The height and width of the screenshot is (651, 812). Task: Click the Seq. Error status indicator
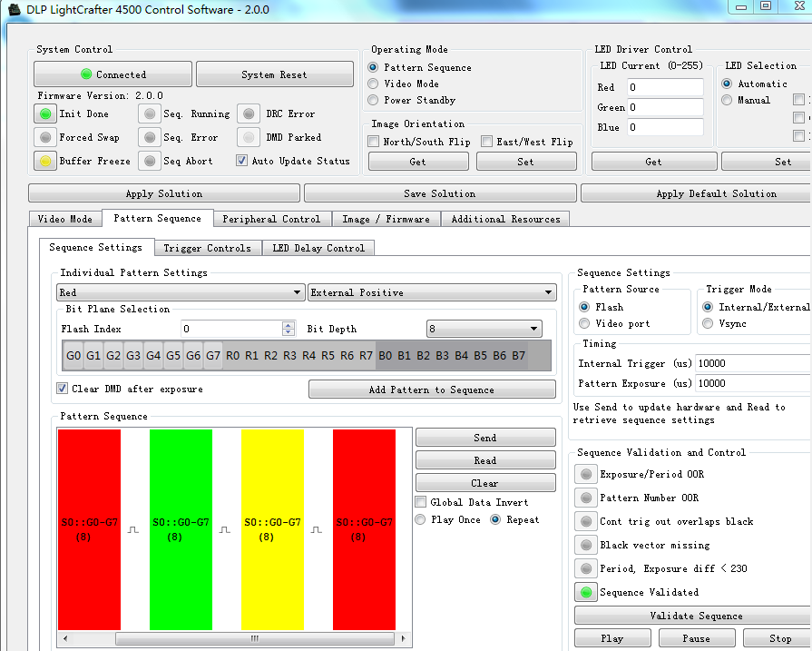pyautogui.click(x=150, y=137)
